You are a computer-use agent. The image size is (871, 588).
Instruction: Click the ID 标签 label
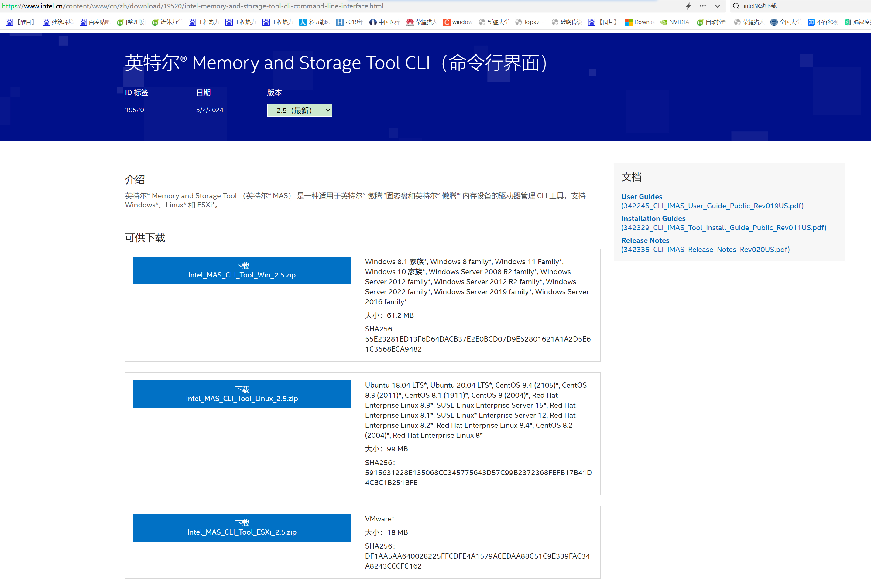click(136, 93)
